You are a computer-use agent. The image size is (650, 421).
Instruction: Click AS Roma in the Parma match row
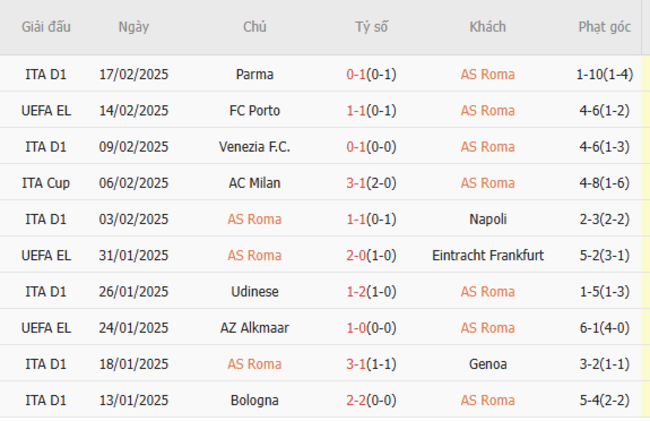(488, 74)
